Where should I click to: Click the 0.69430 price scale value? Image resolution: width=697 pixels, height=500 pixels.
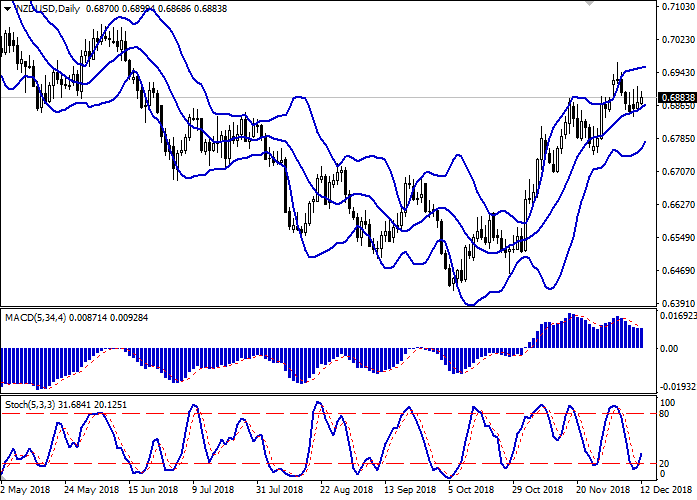tap(678, 72)
